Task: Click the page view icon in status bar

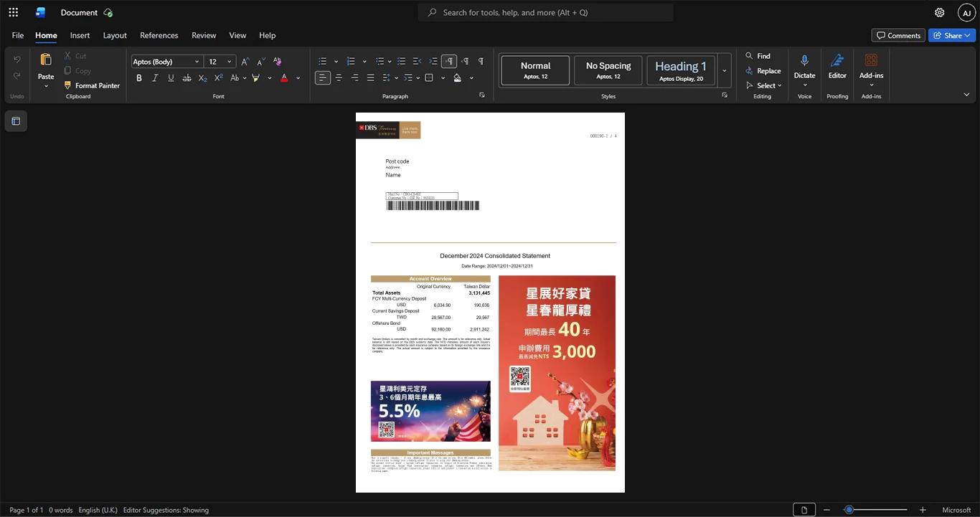Action: click(804, 510)
